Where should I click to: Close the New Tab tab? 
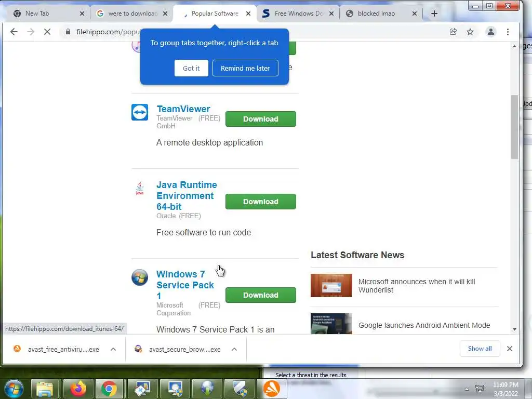tap(82, 14)
